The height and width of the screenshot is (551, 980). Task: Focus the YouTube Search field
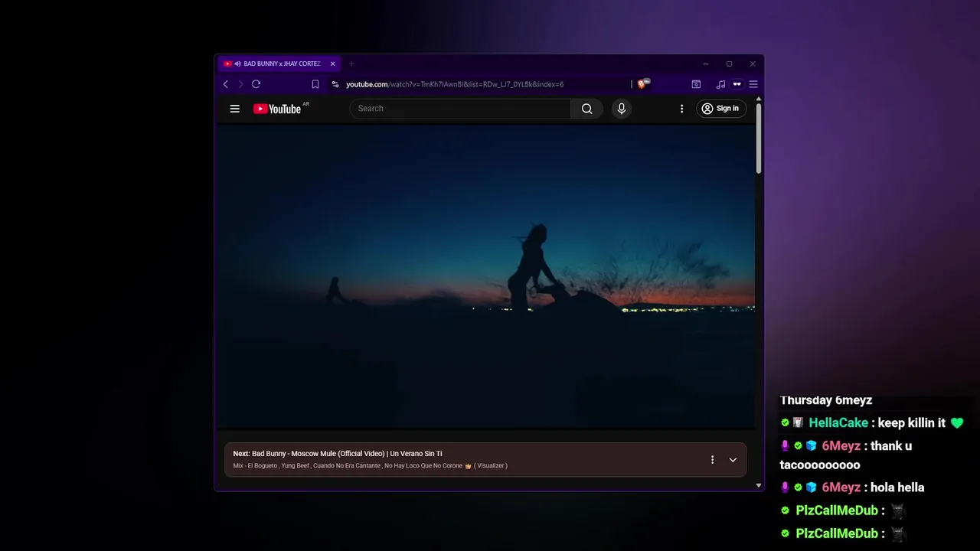460,109
